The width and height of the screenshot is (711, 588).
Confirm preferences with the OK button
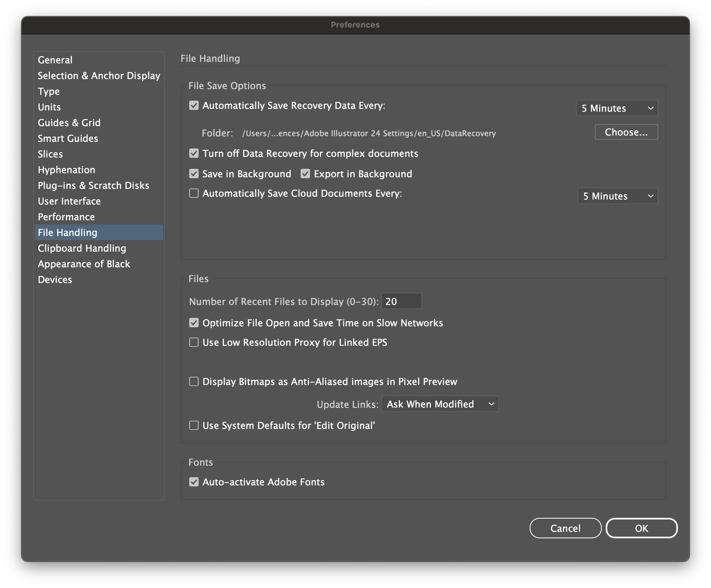pos(641,528)
